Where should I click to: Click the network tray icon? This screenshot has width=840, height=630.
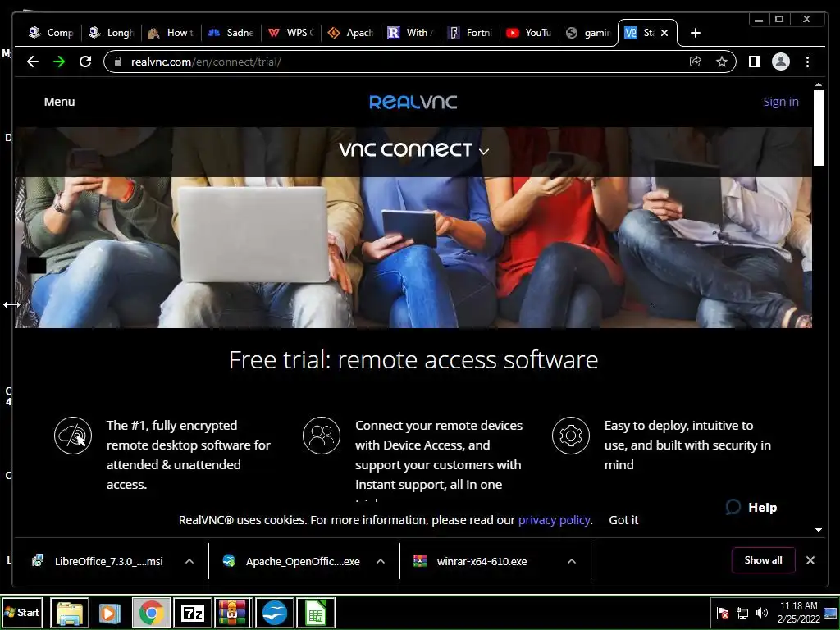point(742,613)
